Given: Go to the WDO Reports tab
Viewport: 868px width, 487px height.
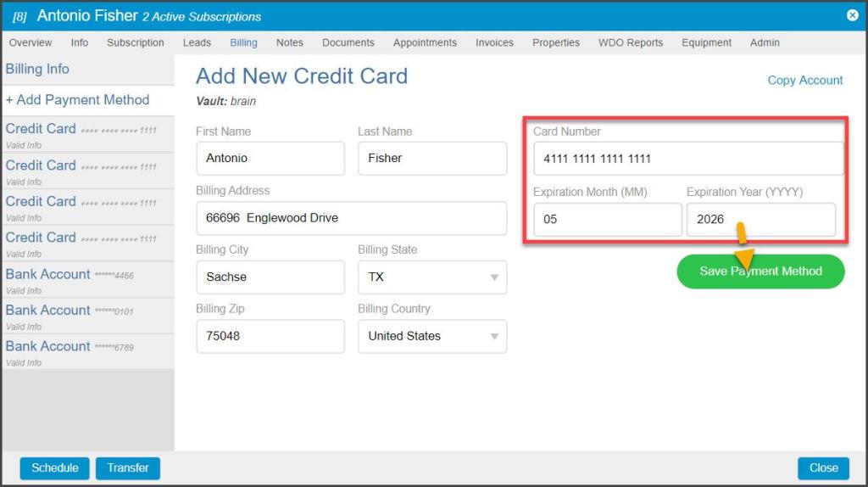Looking at the screenshot, I should point(631,42).
